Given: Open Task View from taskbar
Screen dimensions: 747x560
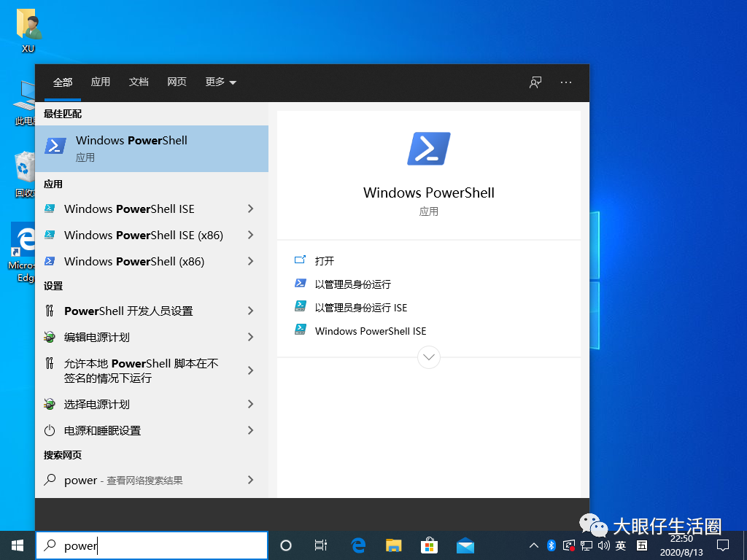Looking at the screenshot, I should (x=321, y=545).
